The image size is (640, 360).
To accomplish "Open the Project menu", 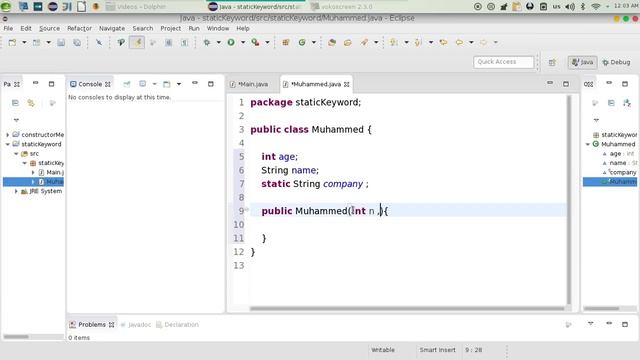I will [x=171, y=29].
